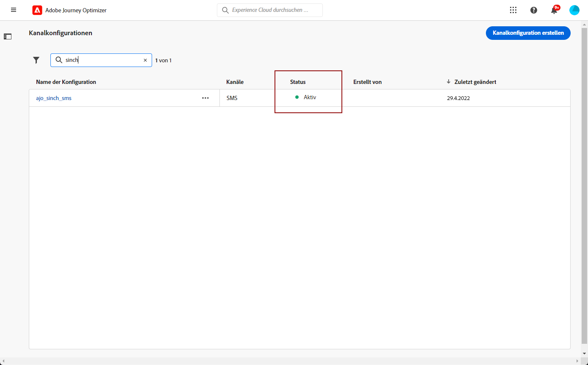This screenshot has height=365, width=588.
Task: Open the hamburger navigation menu
Action: (14, 10)
